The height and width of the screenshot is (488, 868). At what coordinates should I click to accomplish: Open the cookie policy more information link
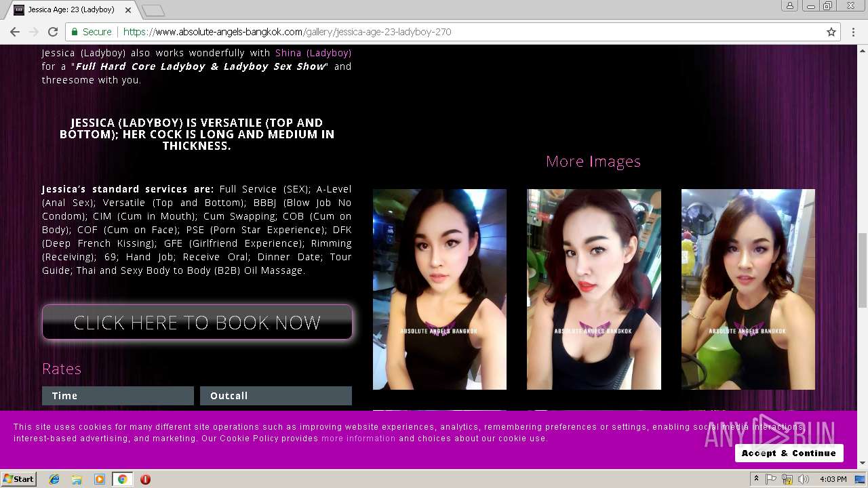(358, 439)
